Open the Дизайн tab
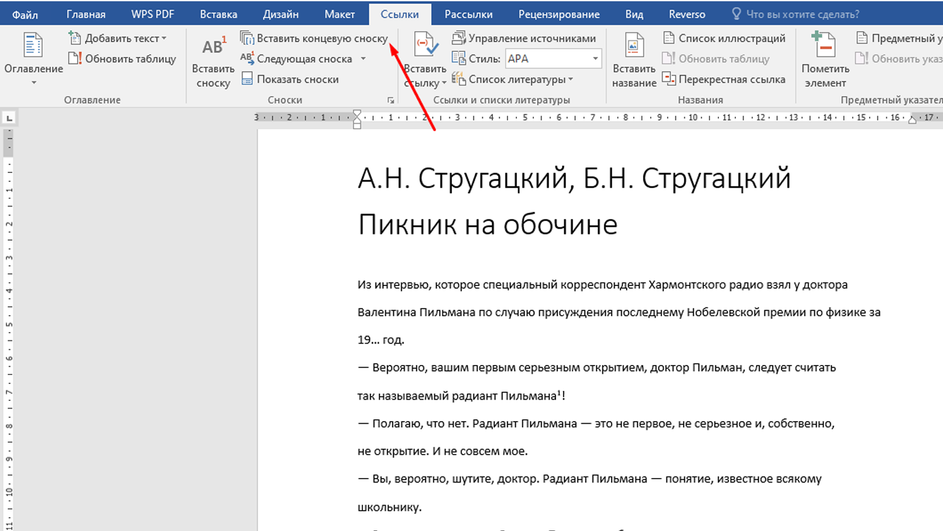This screenshot has height=531, width=943. [x=280, y=14]
